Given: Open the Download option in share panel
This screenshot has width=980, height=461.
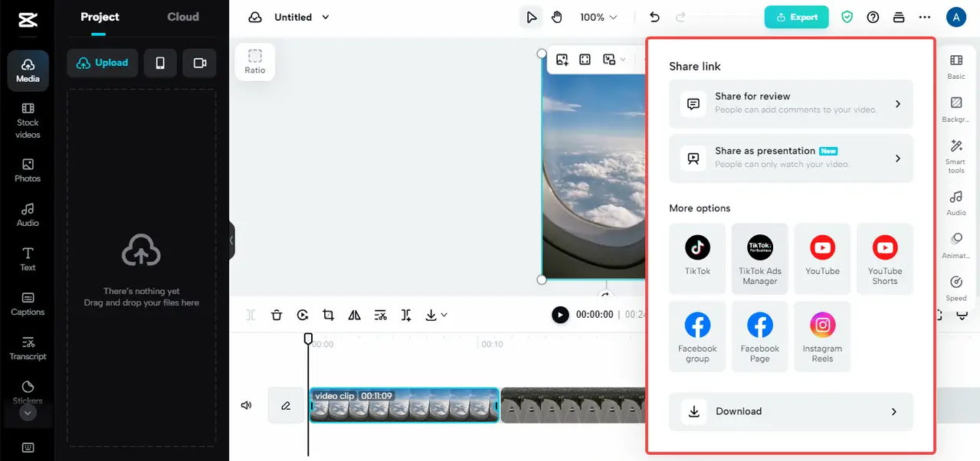Looking at the screenshot, I should [x=791, y=411].
